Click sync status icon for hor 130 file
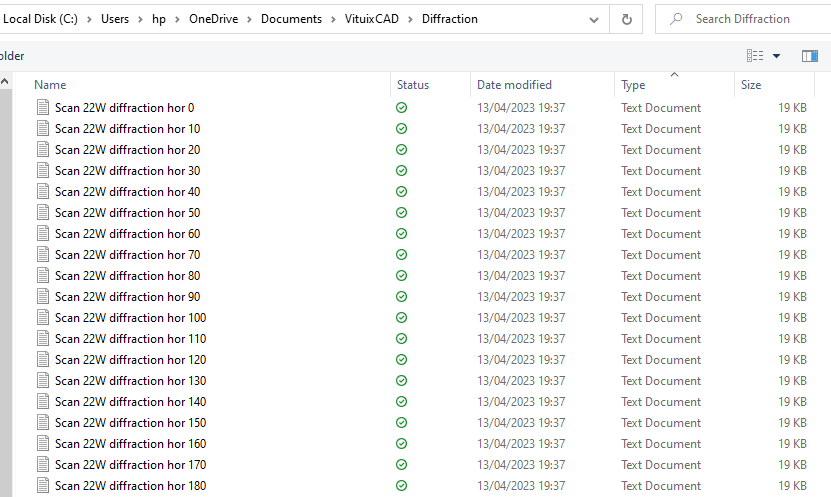831x497 pixels. click(x=402, y=380)
